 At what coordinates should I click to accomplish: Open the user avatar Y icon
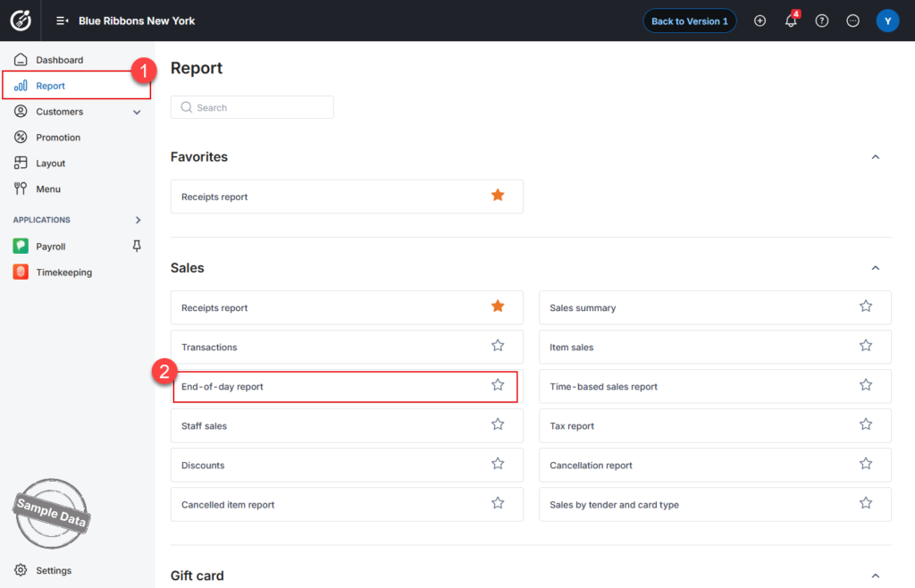click(x=887, y=21)
